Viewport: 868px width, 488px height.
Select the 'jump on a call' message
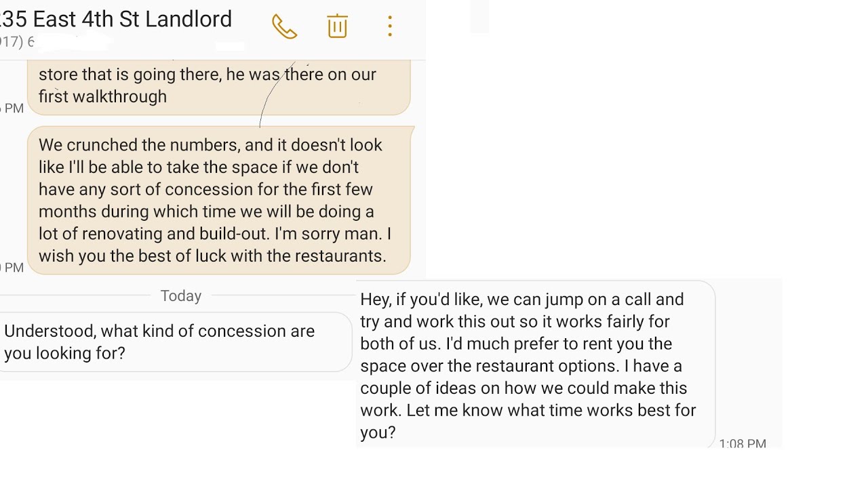(x=535, y=365)
